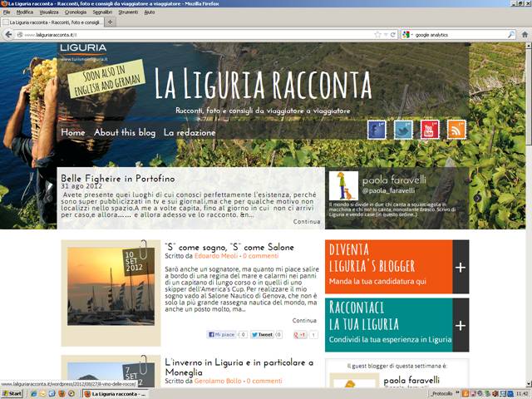Click the Google +1 share button
This screenshot has height=399, width=532.
pyautogui.click(x=300, y=335)
